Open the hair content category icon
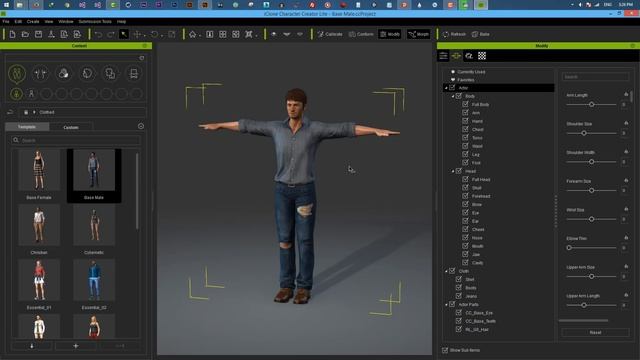 (87, 73)
